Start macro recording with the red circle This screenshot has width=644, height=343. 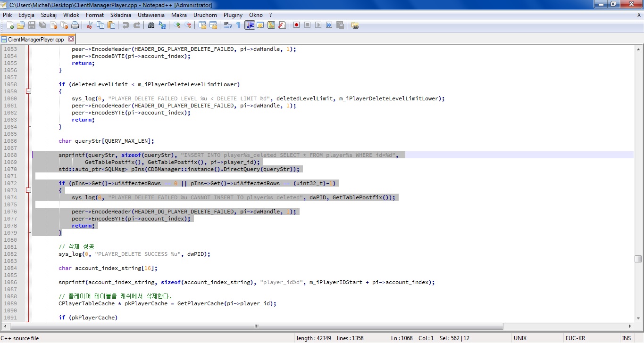296,25
